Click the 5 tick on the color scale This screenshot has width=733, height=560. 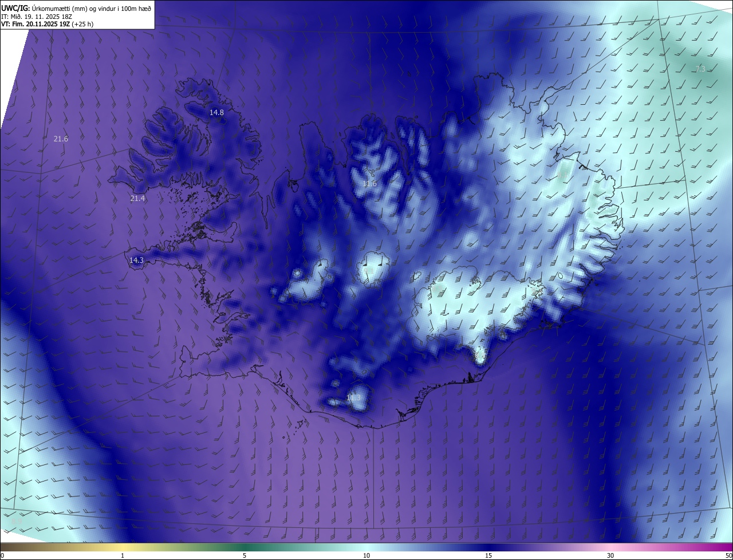[245, 556]
